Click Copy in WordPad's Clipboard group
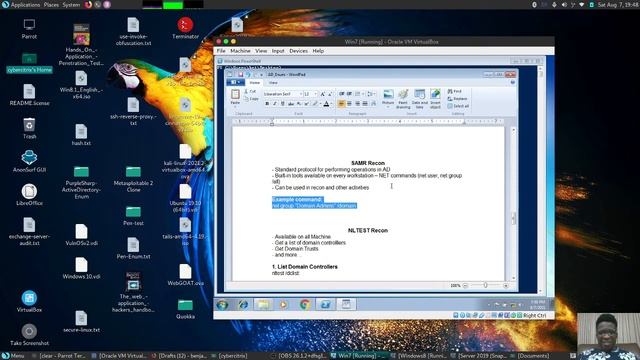The width and height of the screenshot is (640, 360). tap(251, 98)
